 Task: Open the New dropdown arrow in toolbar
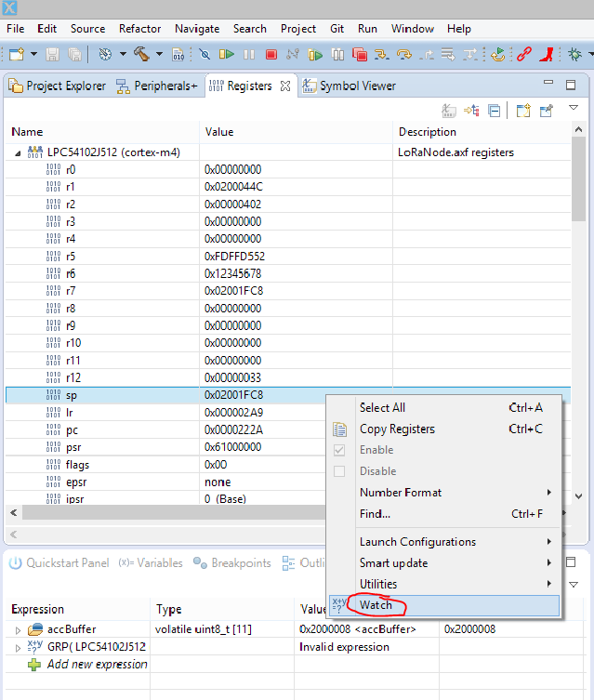(x=33, y=55)
